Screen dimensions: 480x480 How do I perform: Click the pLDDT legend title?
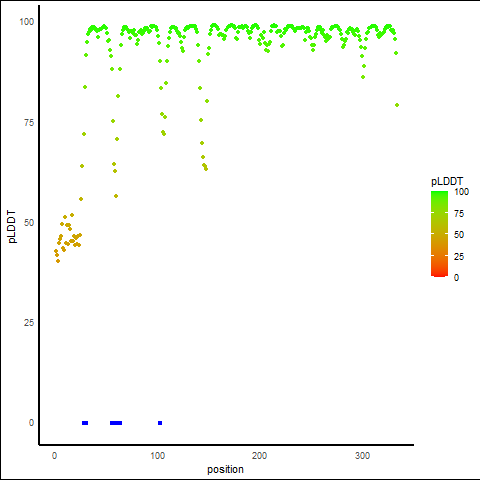coord(447,182)
